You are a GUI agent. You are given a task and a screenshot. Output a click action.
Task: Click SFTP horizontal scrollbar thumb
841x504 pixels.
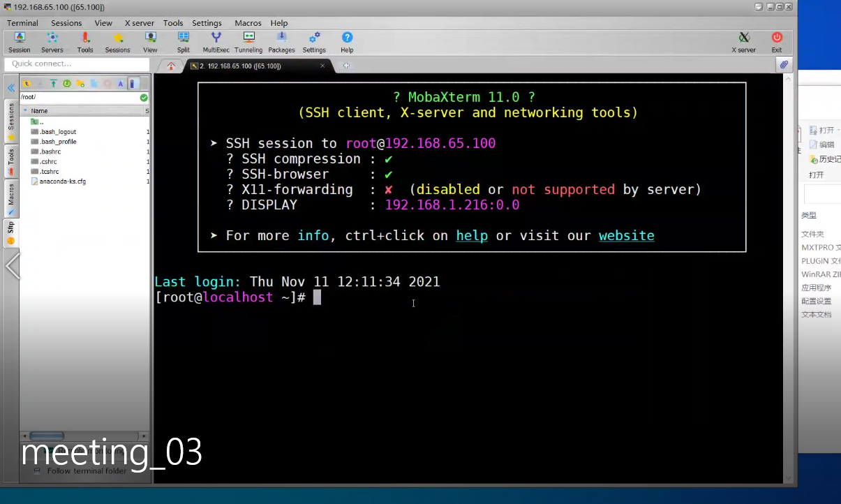coord(47,436)
